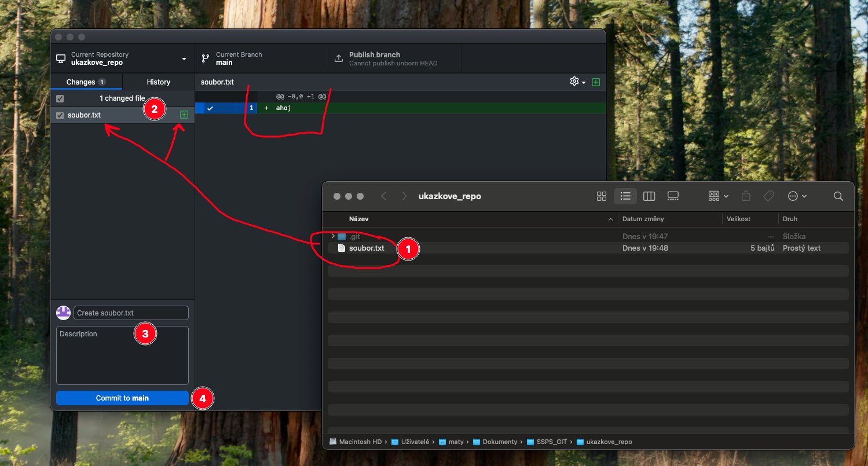
Task: Click the green plus icon beside soubor.txt
Action: click(184, 115)
